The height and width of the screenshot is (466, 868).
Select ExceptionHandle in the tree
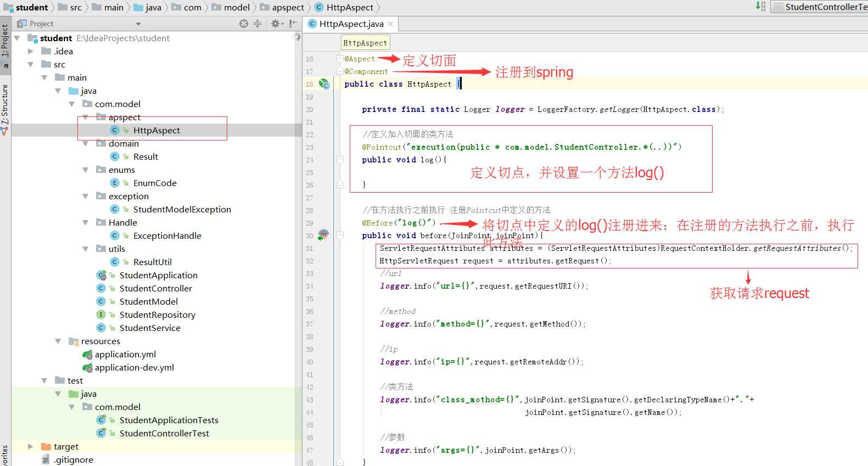click(x=167, y=235)
